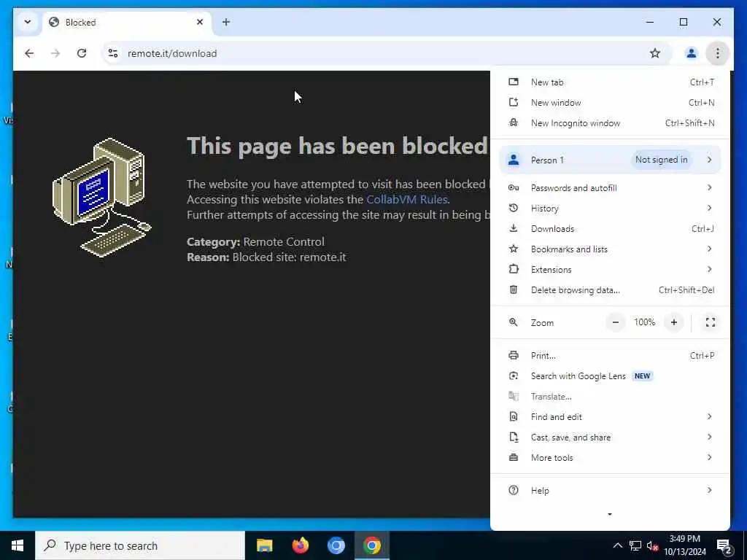The image size is (747, 560).
Task: Click the Delete browsing data trash icon
Action: 513,290
